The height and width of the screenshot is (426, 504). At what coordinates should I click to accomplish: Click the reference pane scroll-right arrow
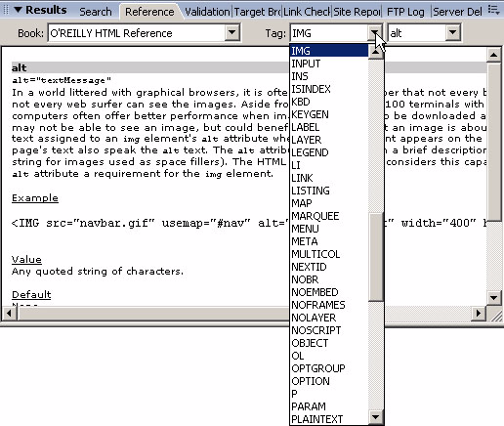click(x=479, y=313)
